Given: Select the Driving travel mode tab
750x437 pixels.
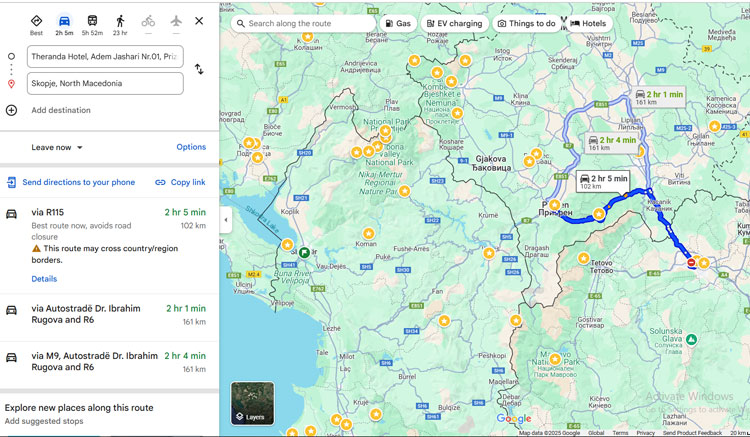Looking at the screenshot, I should 64,25.
